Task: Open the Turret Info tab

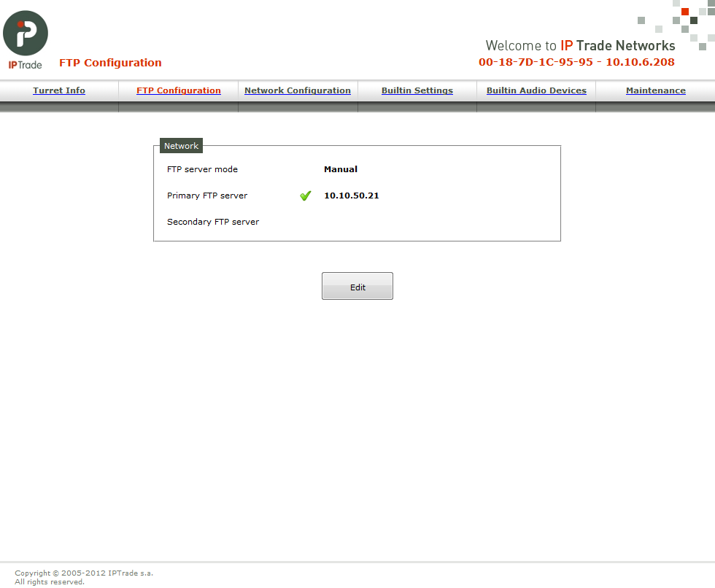Action: (x=59, y=90)
